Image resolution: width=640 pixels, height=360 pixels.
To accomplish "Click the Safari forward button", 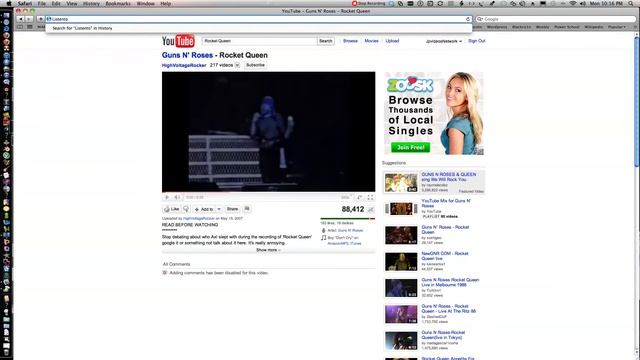I will pos(29,19).
